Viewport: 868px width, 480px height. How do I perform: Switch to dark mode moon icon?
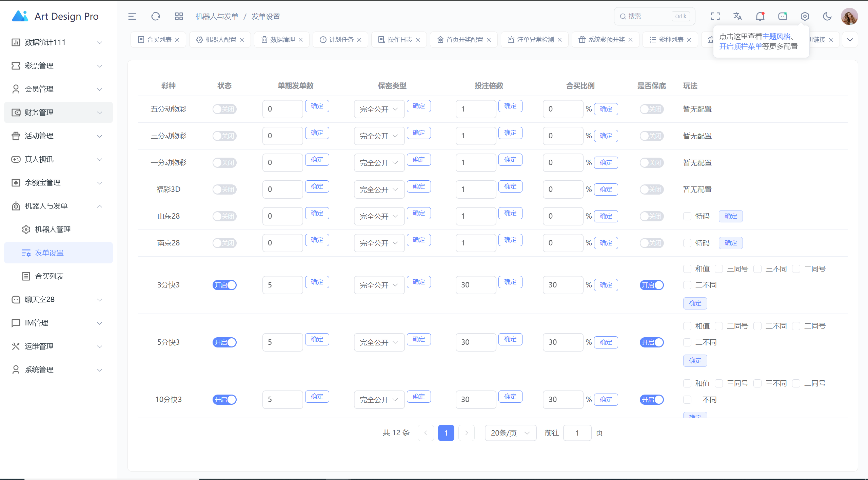[x=827, y=16]
